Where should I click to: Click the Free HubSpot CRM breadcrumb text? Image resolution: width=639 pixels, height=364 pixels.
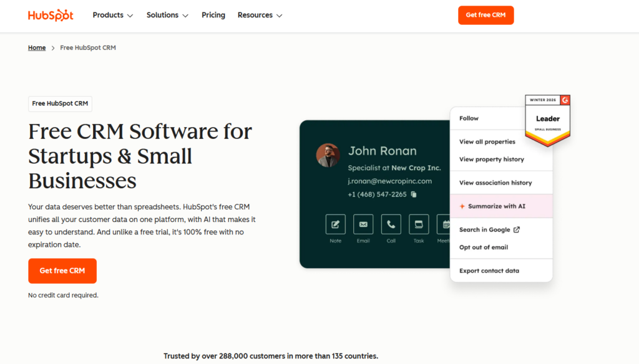coord(88,47)
